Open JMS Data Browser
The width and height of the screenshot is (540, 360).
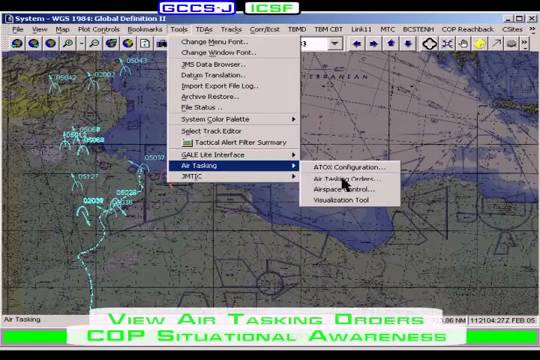pyautogui.click(x=234, y=64)
